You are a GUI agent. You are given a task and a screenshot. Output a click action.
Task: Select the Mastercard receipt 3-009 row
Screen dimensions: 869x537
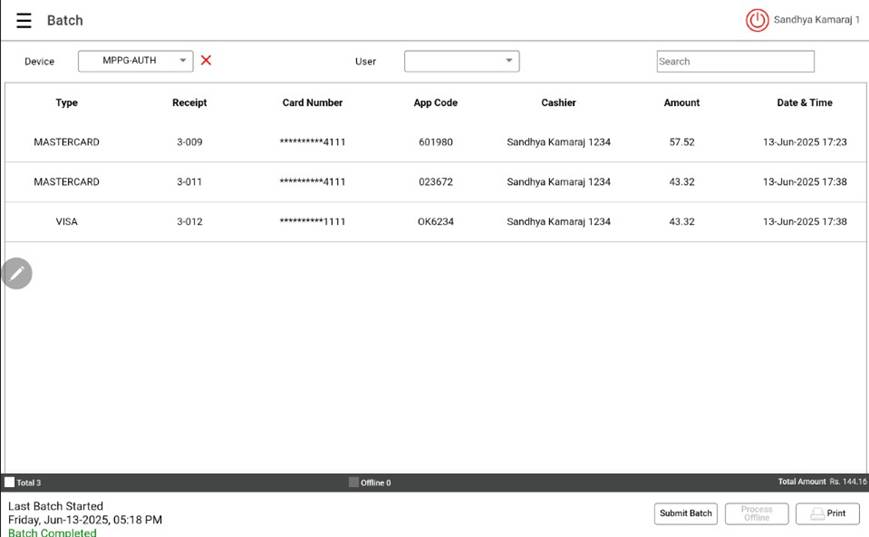434,142
